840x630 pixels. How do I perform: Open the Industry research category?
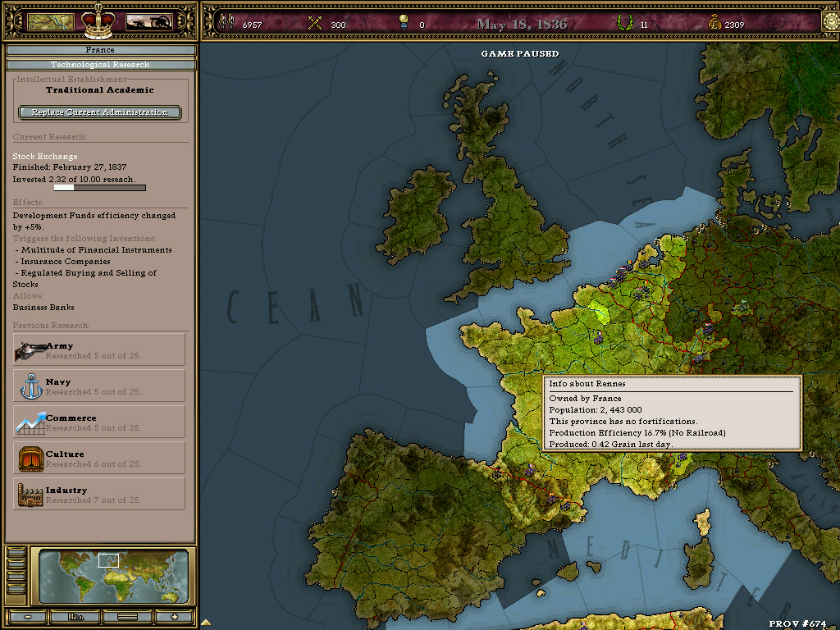99,495
